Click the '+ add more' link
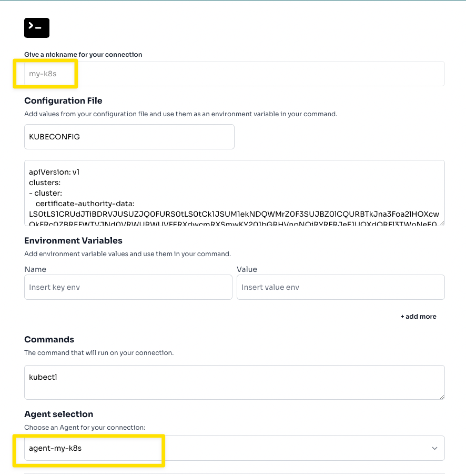 pos(418,317)
